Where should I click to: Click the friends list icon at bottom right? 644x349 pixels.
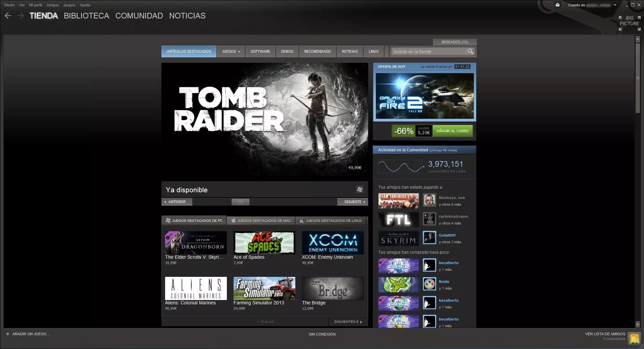(x=634, y=338)
